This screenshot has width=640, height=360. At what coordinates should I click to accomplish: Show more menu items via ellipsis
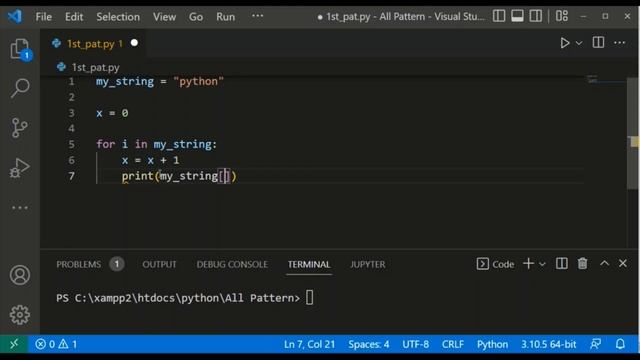coord(258,16)
